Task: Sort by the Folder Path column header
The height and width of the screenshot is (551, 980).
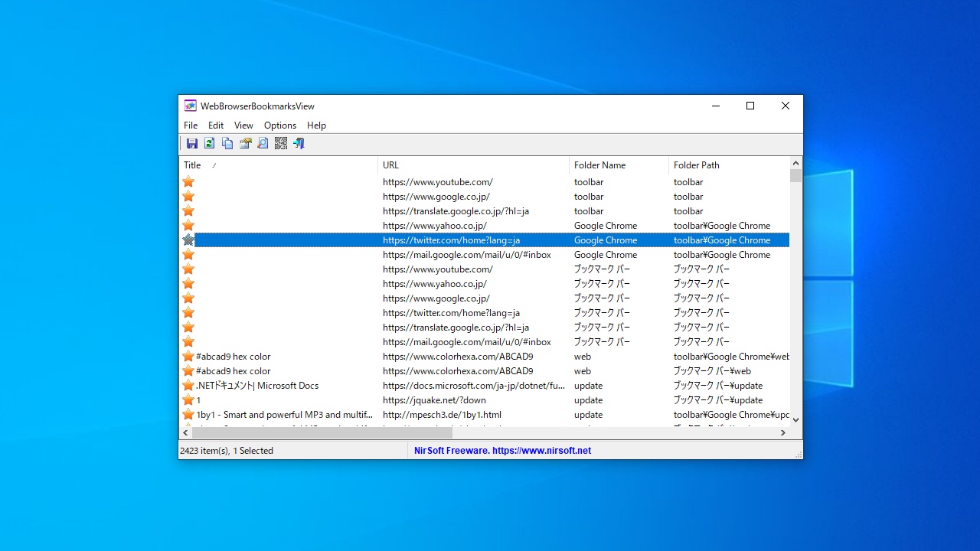Action: (729, 165)
